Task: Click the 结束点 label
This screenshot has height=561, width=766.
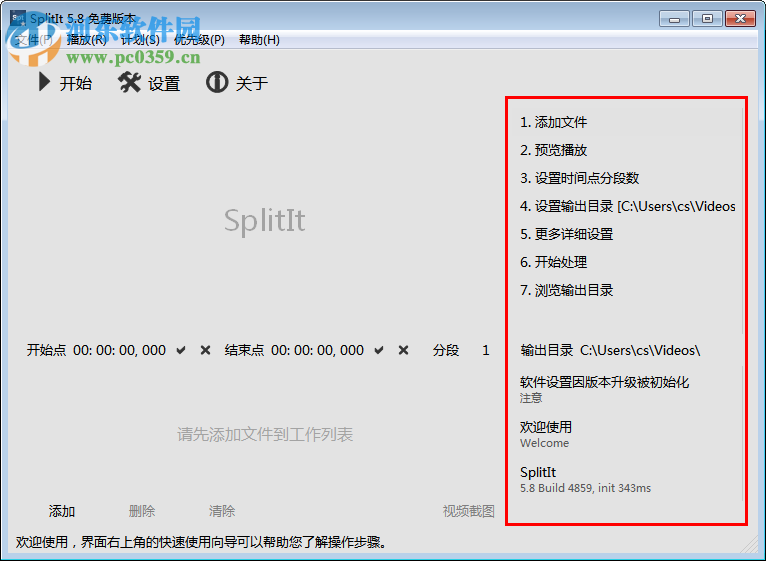Action: click(x=244, y=350)
